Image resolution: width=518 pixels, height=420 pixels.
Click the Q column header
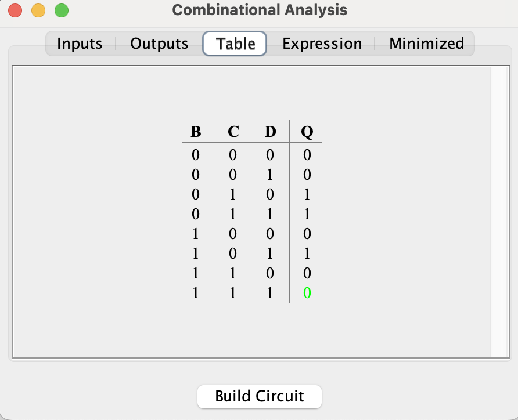(307, 132)
